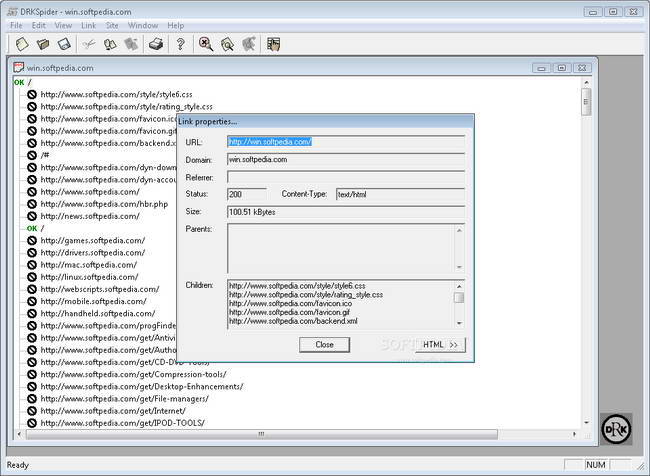Click the Save floppy disk toolbar icon
Viewport: 650px width, 476px height.
pyautogui.click(x=64, y=44)
